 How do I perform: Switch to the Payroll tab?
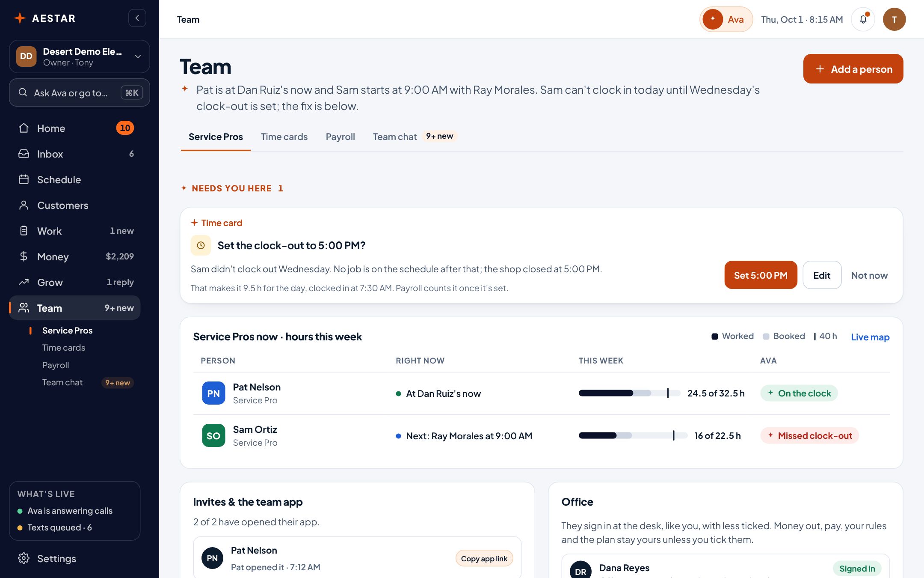[340, 137]
